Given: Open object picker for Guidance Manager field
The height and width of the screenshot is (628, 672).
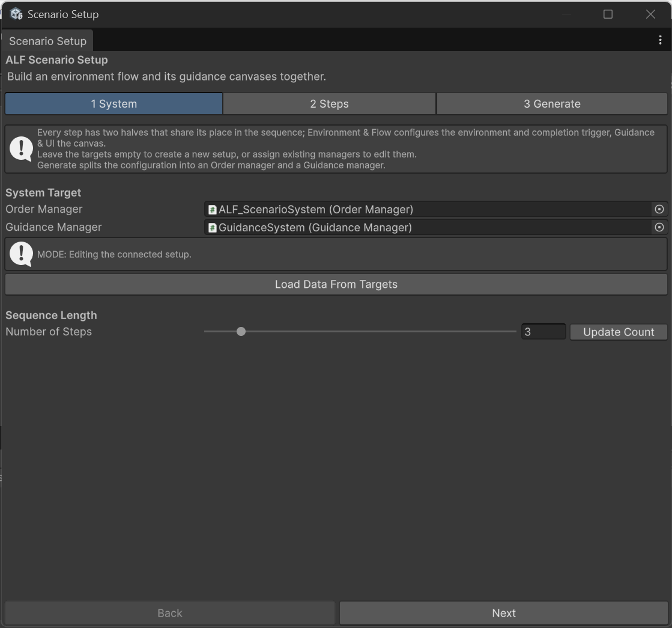Looking at the screenshot, I should pos(659,227).
